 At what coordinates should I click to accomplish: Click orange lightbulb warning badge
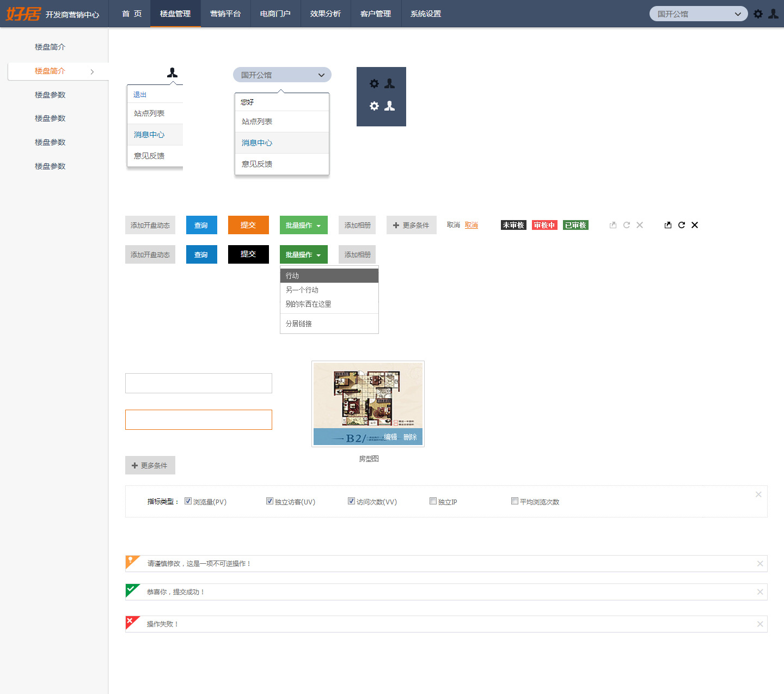[131, 561]
